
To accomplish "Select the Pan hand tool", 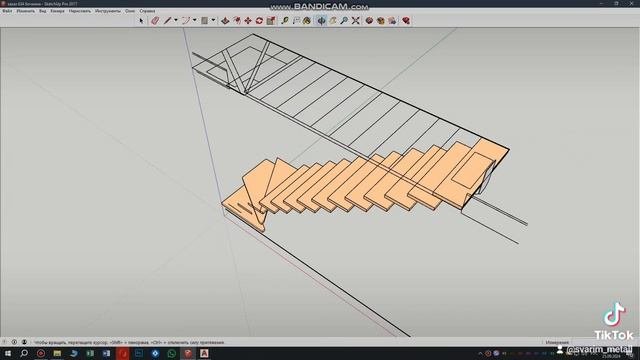I will (333, 20).
